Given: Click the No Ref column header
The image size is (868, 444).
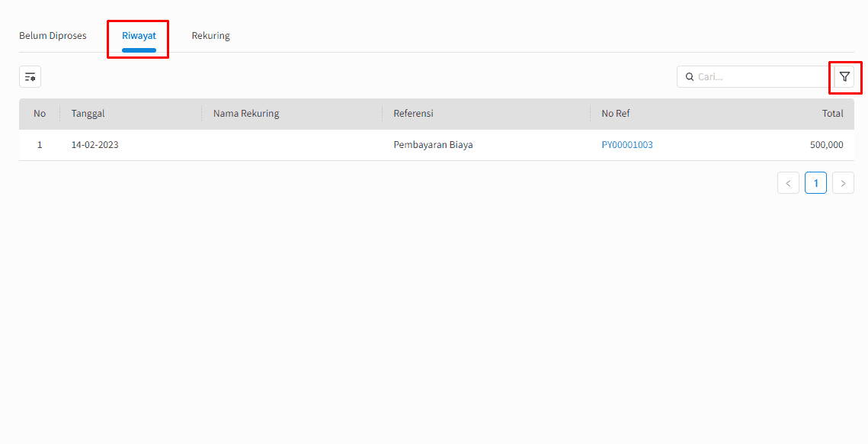Looking at the screenshot, I should point(616,114).
